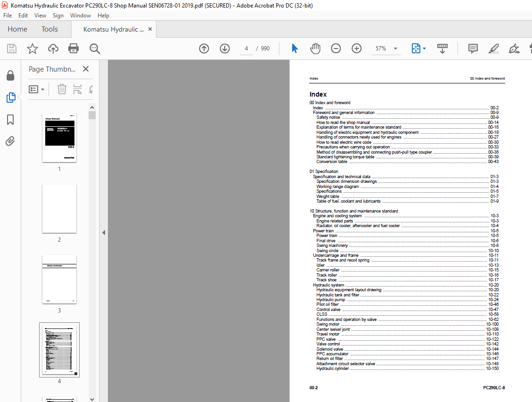Click the rotate pages icon in the thumbnails panel
532x402 pixels.
[x=90, y=89]
